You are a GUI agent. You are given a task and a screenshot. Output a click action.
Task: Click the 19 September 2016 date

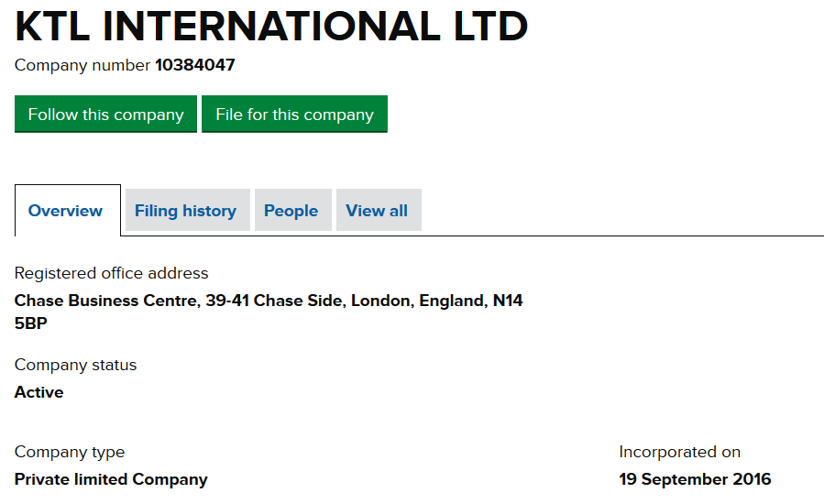[x=695, y=479]
